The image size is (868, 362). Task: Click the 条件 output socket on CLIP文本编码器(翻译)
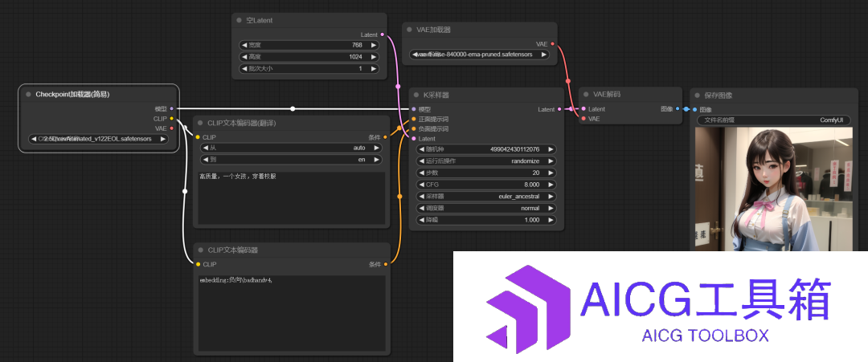(x=385, y=137)
